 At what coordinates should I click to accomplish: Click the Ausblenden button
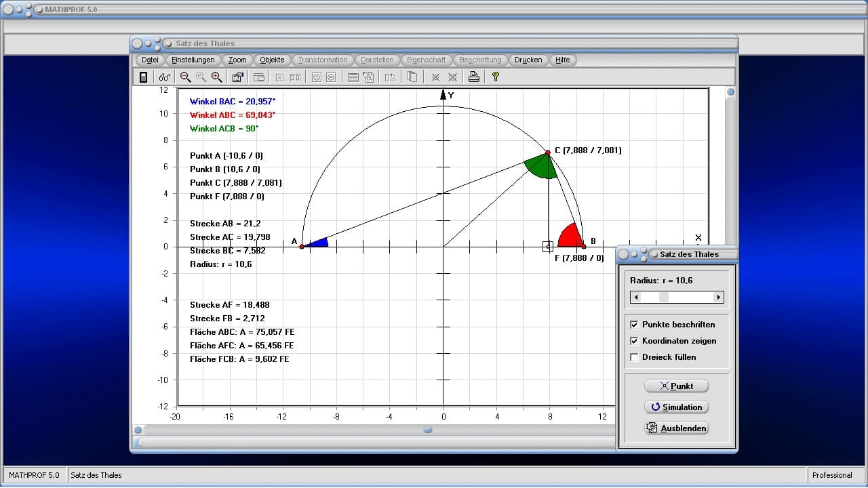[x=676, y=428]
